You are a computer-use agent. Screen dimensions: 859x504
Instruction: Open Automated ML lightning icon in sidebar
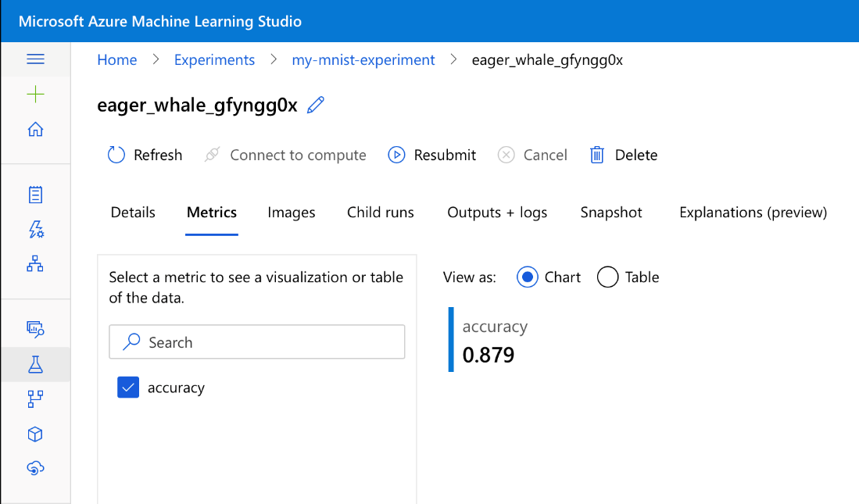pos(36,229)
